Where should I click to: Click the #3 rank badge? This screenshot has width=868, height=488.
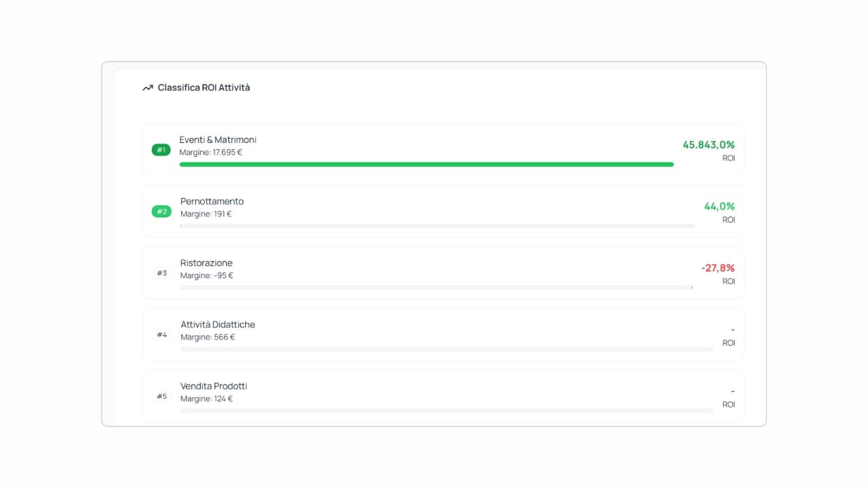(x=161, y=273)
